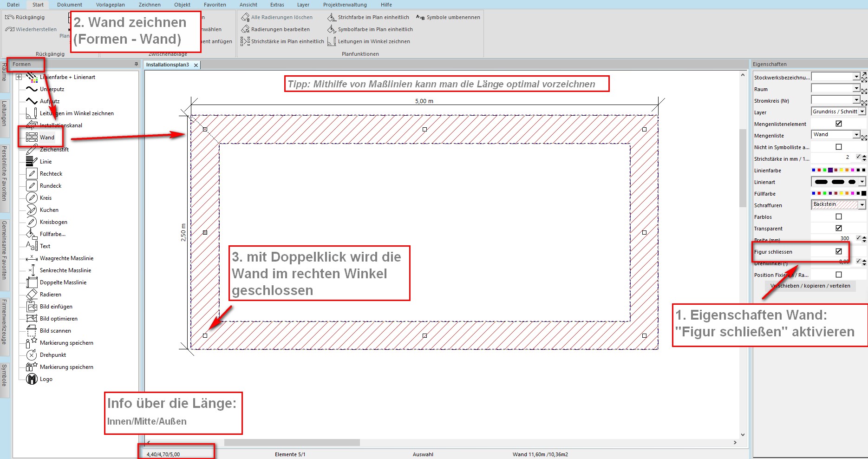Click the Rechteck shape tool icon
The width and height of the screenshot is (868, 459).
(32, 174)
